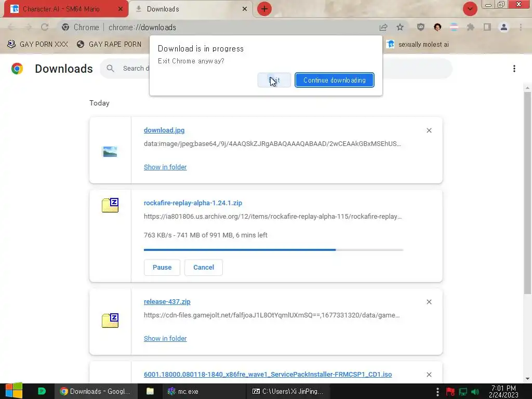Open the Windows Start button
The width and height of the screenshot is (532, 399).
point(14,391)
